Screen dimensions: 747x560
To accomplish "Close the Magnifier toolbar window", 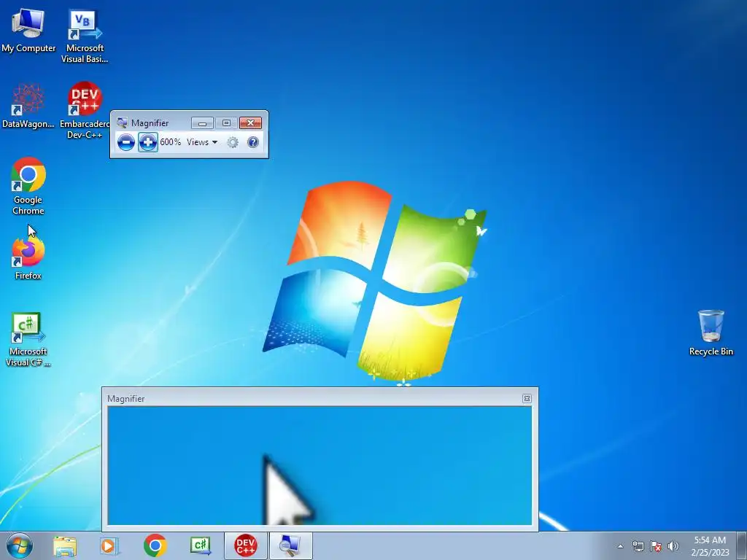I will (251, 123).
